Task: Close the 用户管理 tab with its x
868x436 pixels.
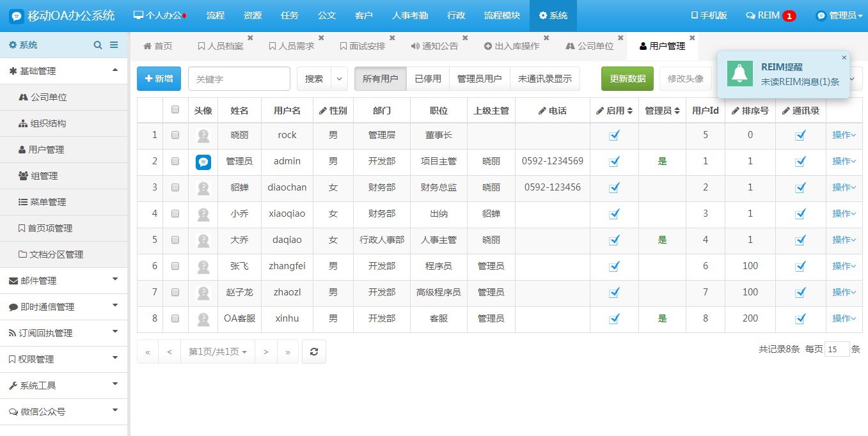Action: click(x=692, y=38)
